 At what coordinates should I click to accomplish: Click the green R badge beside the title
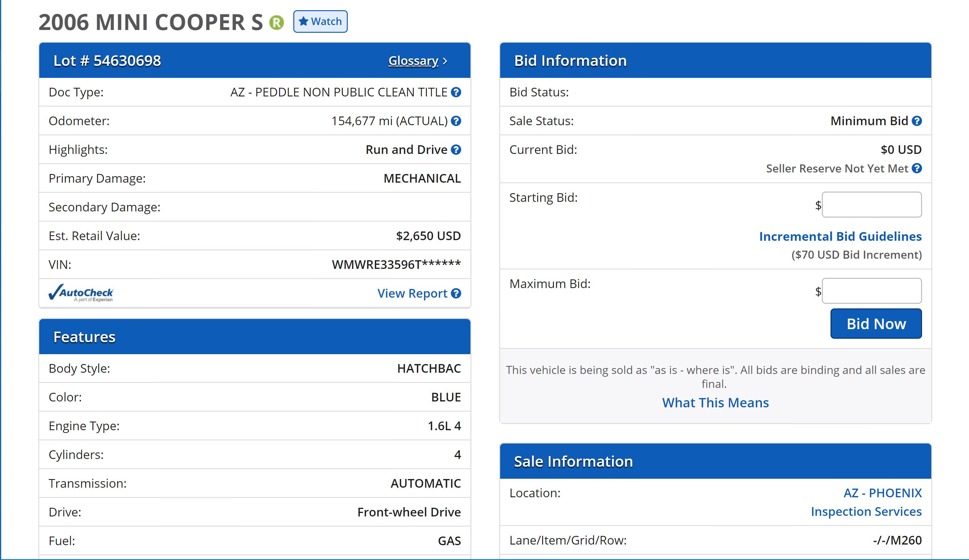(x=276, y=22)
